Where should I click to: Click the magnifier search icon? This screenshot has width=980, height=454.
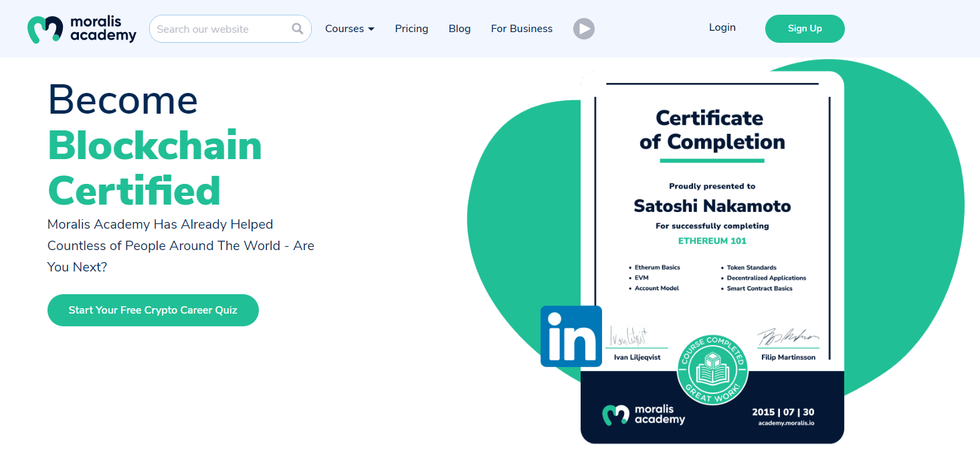tap(298, 29)
